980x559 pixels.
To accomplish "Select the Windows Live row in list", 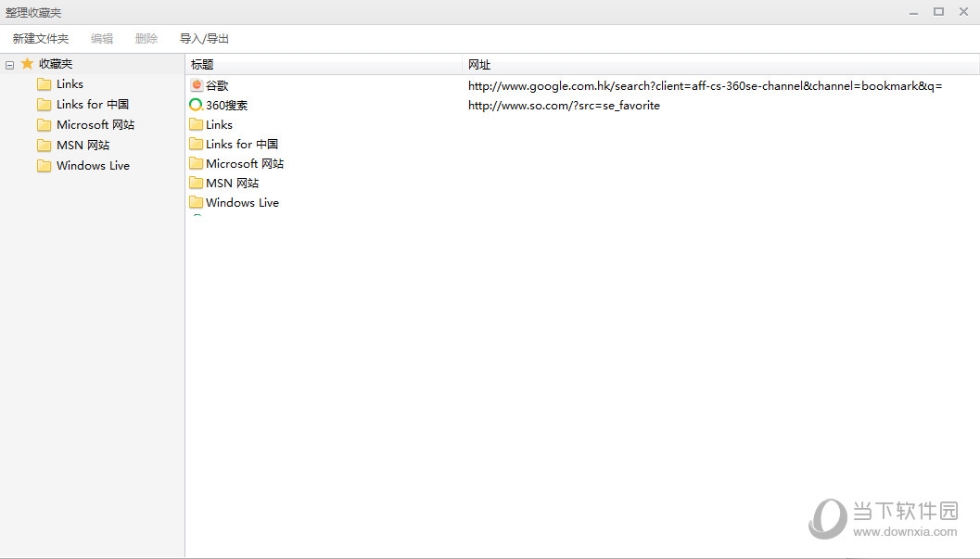I will [x=242, y=203].
